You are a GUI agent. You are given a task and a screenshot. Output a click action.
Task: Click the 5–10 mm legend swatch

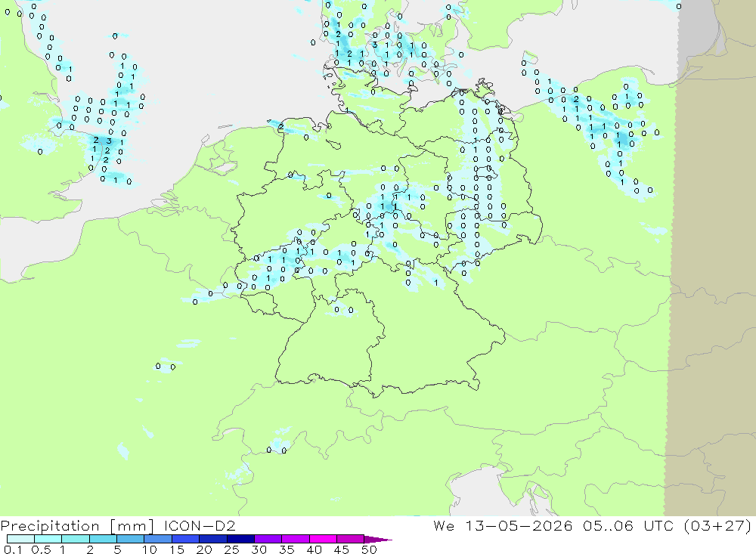[131, 539]
